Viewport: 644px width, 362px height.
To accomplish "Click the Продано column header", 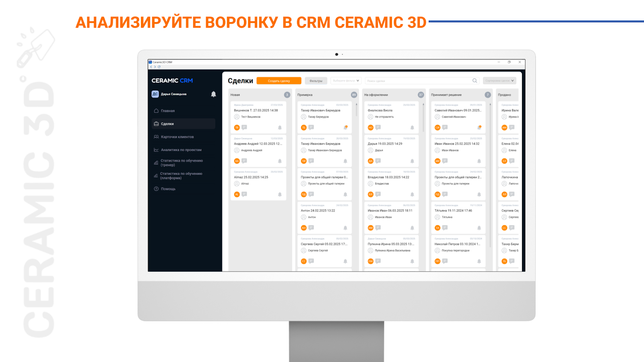I will coord(504,95).
